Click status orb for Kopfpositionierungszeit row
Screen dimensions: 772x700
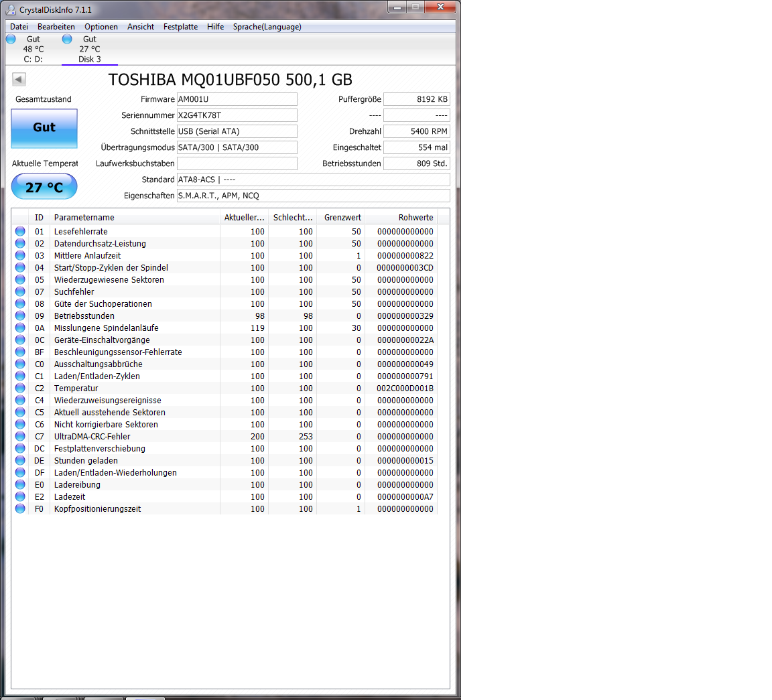[x=20, y=508]
